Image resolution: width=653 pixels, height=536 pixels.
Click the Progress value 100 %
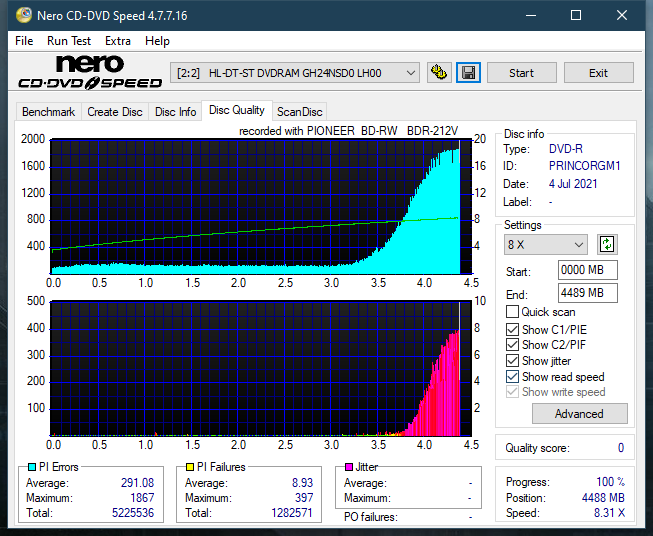[611, 482]
